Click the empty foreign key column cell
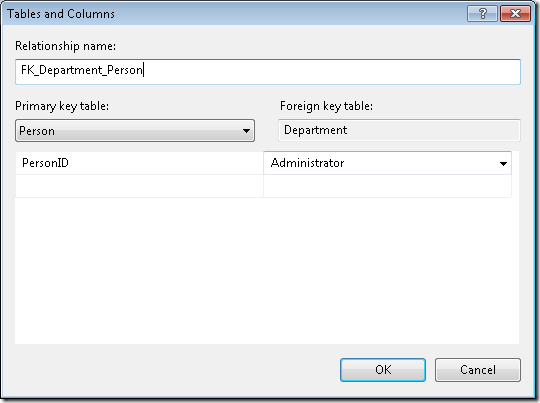 coord(387,186)
